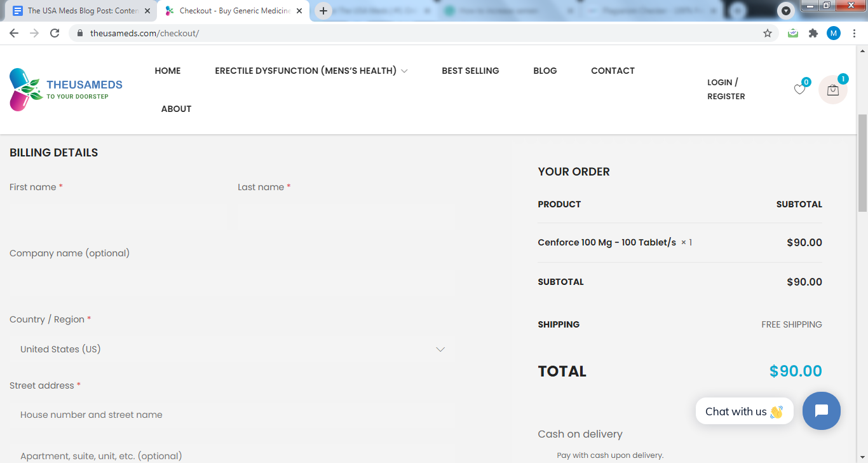
Task: Bookmark this page with the star icon
Action: tap(768, 33)
